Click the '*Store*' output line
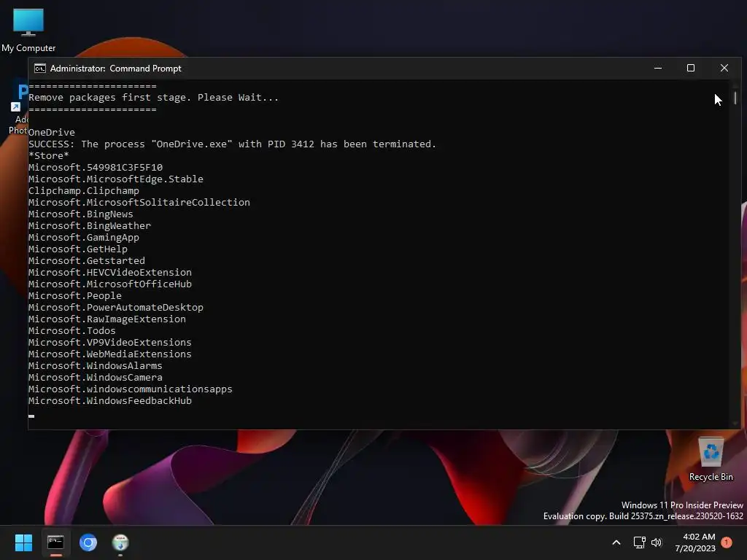Screen dimensions: 747x560 [49, 156]
